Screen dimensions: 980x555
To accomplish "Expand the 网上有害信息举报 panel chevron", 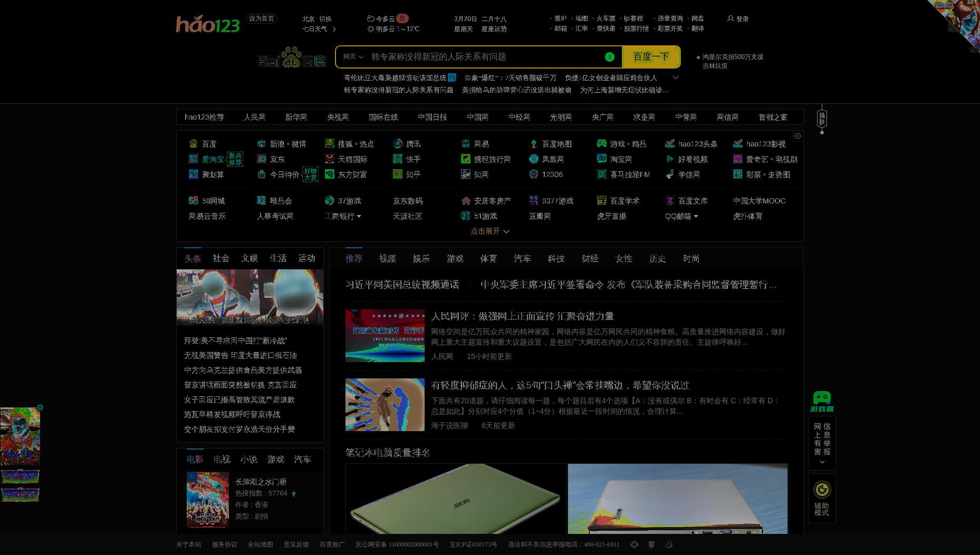I will click(822, 462).
